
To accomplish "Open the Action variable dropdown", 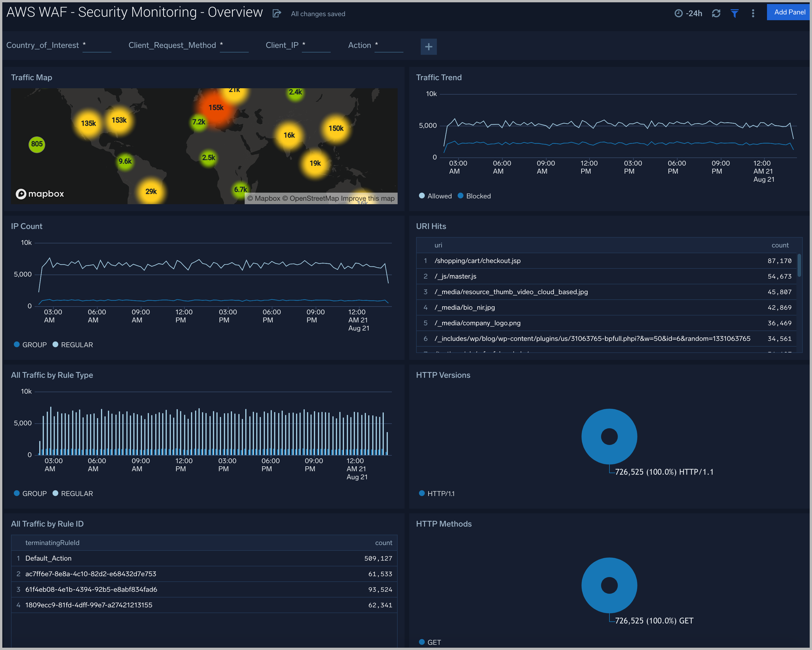I will point(388,45).
